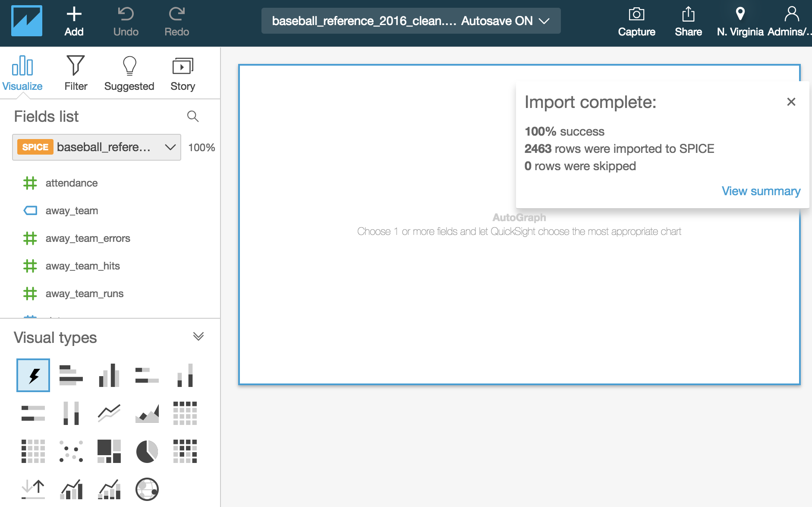The width and height of the screenshot is (812, 507).
Task: Select the vertical bar chart visual type
Action: (x=109, y=375)
